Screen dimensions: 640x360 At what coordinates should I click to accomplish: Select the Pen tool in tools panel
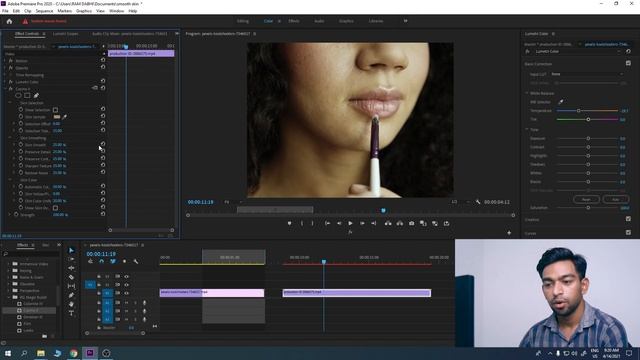[x=71, y=295]
